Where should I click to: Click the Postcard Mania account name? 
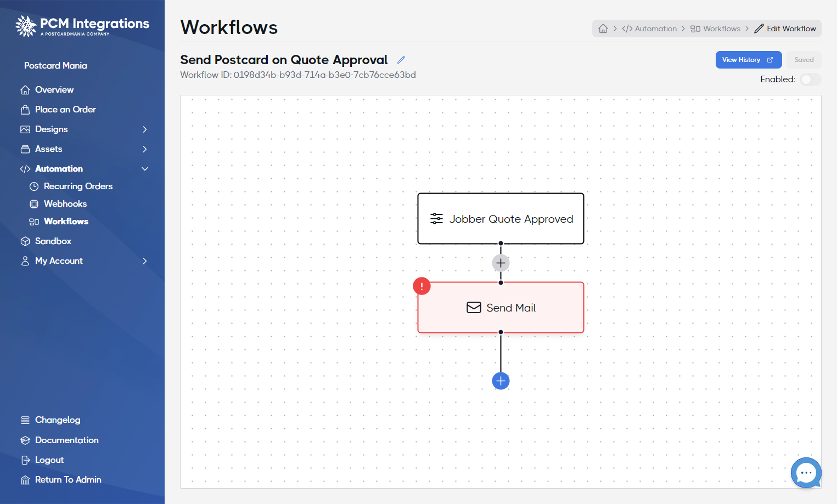pos(55,65)
